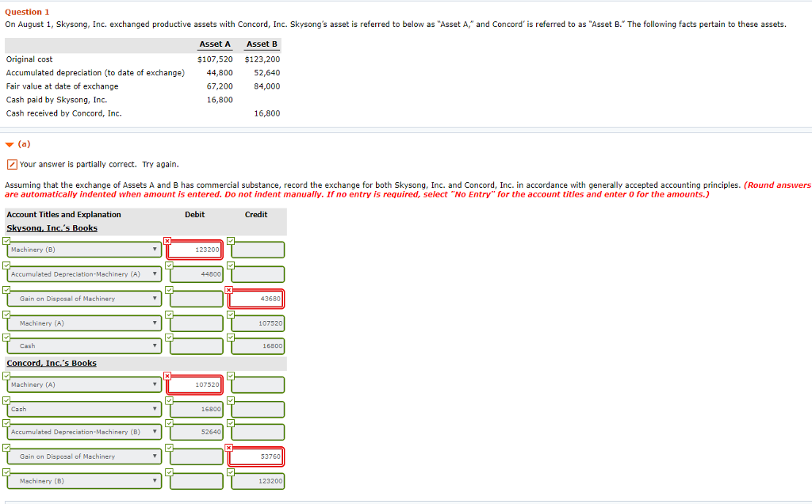Select the Skysong, Inc.'s Books section header
Screen dimensions: 812x504
(52, 228)
